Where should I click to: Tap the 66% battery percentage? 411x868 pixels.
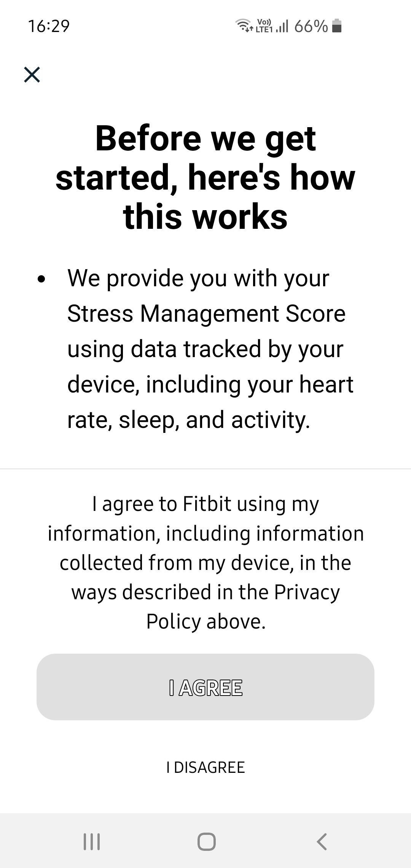(311, 26)
